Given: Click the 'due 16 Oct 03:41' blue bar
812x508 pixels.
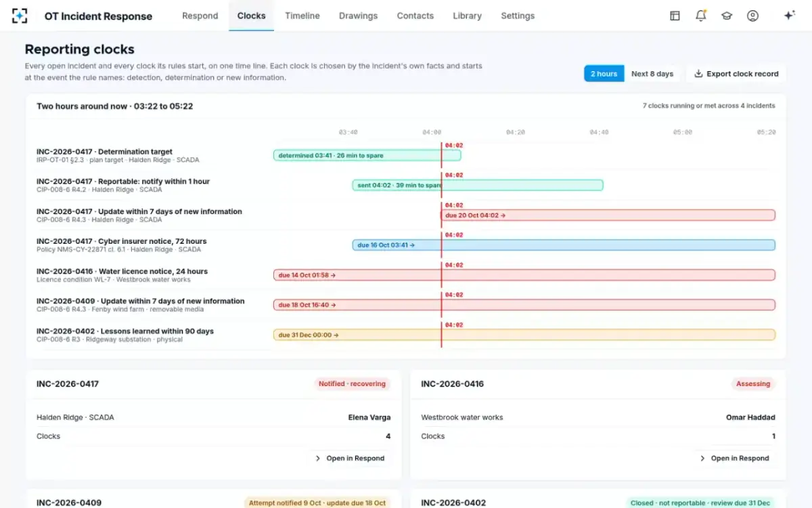Looking at the screenshot, I should 564,245.
